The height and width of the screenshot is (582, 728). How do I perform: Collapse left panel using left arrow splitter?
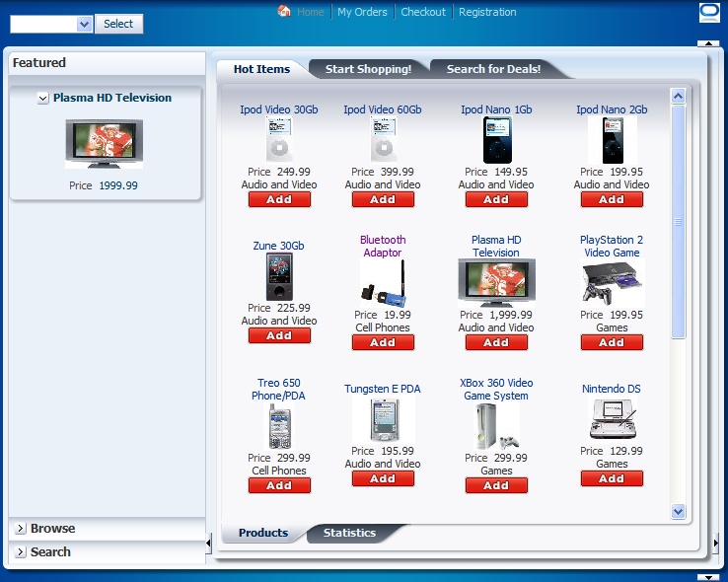[208, 543]
